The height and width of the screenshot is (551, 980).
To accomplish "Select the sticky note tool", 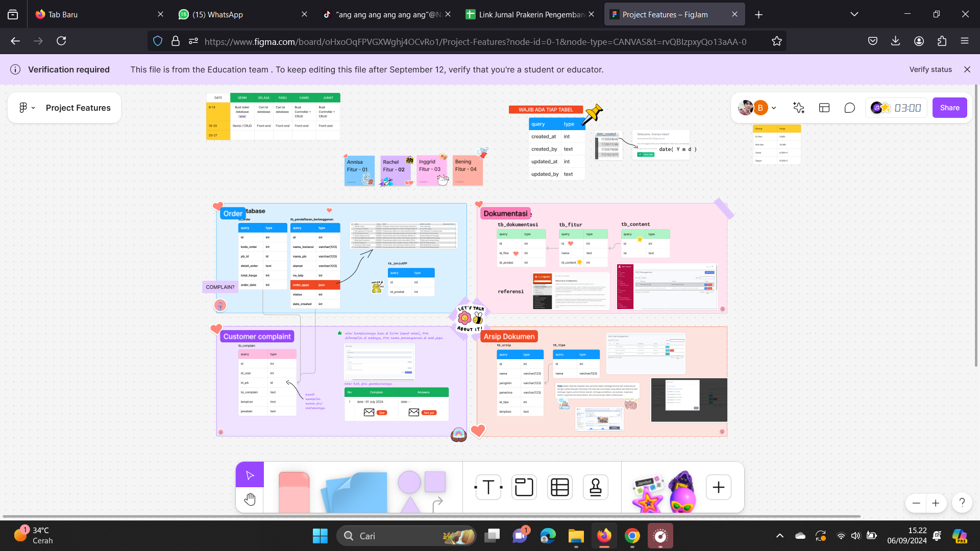I will (x=357, y=492).
